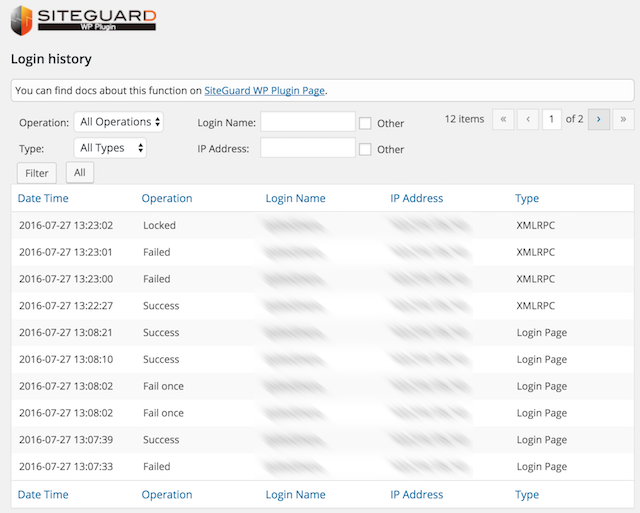Screen dimensions: 640x513
Task: Open the All Operations dropdown
Action: (x=119, y=122)
